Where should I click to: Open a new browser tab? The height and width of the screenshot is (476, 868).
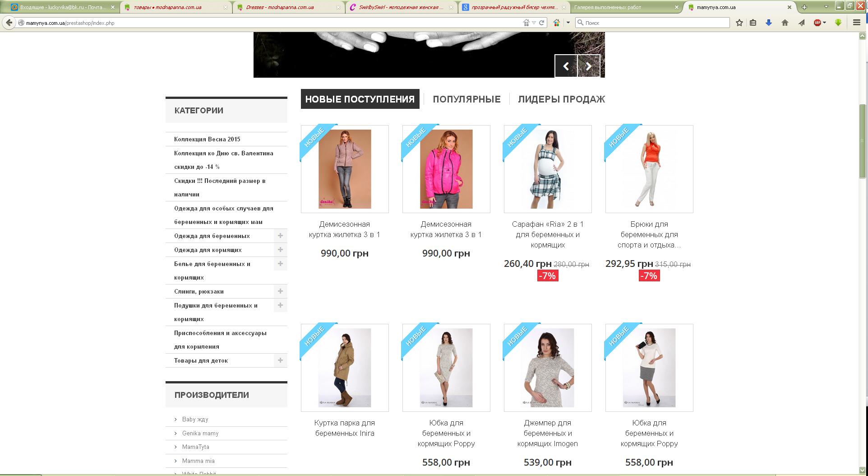coord(804,7)
